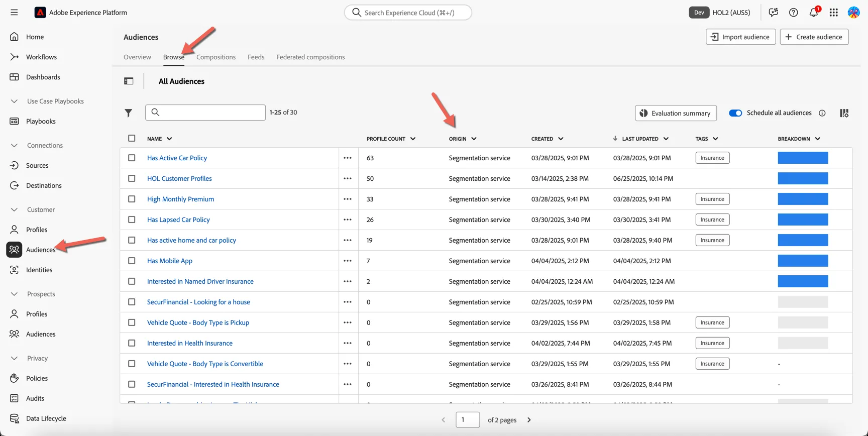Image resolution: width=868 pixels, height=436 pixels.
Task: Collapse the Connections sidebar section
Action: [14, 145]
